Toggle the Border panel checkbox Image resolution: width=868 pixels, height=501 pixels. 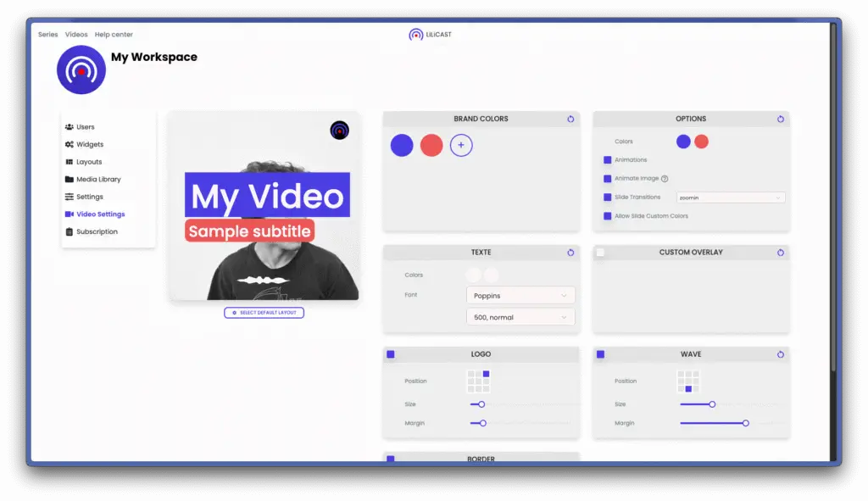click(x=390, y=459)
